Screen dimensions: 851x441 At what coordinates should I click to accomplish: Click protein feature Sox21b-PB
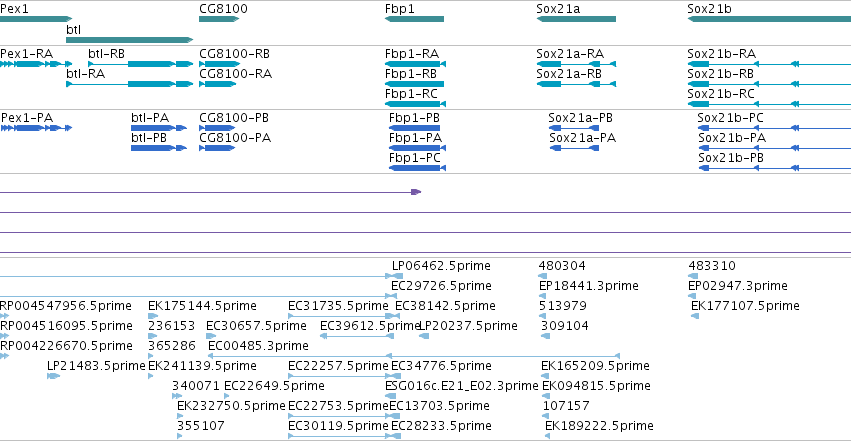(774, 168)
